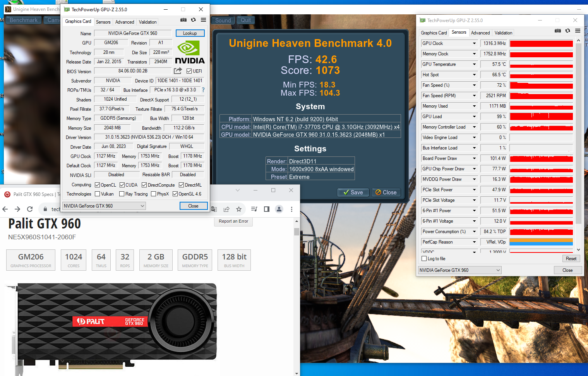The height and width of the screenshot is (376, 588).
Task: Refresh GPU-Z Graphics Card window data
Action: click(193, 20)
